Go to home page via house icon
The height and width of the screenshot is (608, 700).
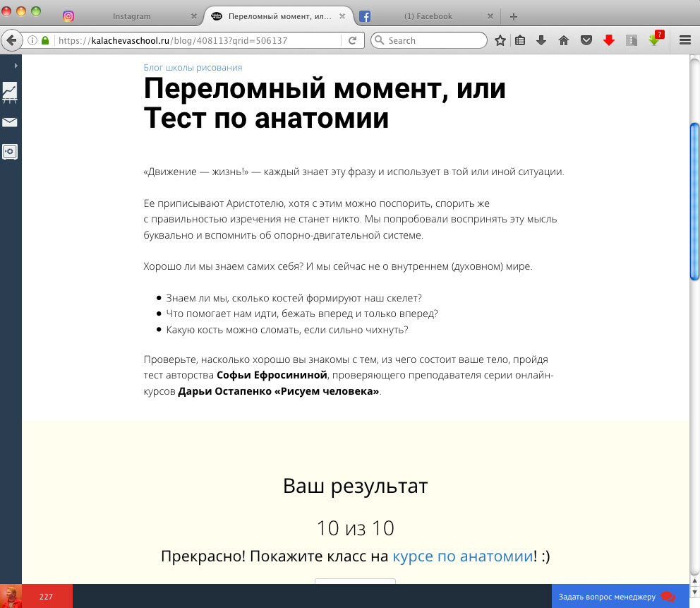(563, 40)
